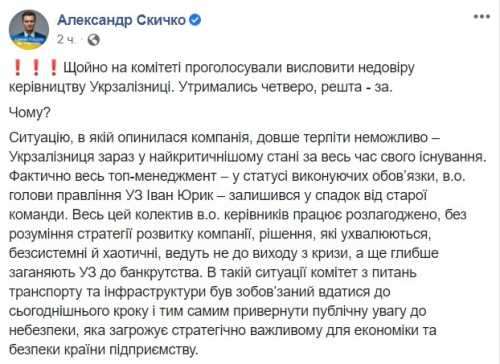
Task: Open the "2 ч." post timestamp
Action: tap(65, 40)
